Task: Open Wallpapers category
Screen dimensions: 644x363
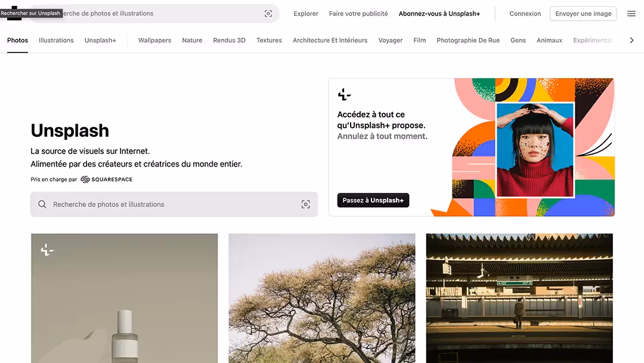Action: [154, 40]
